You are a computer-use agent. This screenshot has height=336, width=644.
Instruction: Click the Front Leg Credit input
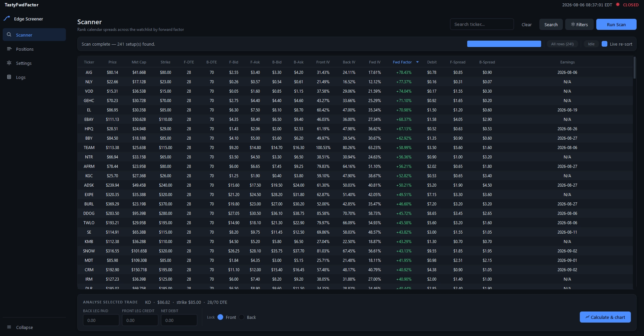tap(140, 320)
